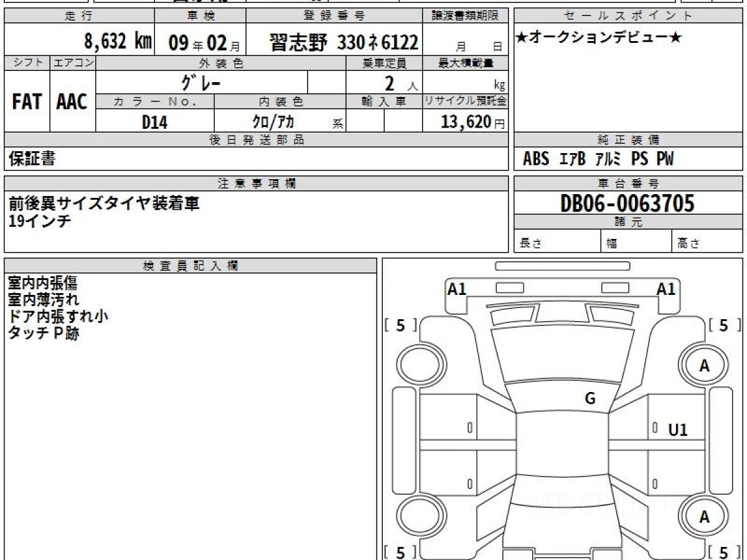Select the 車台番号 header
747x560 pixels.
point(628,184)
